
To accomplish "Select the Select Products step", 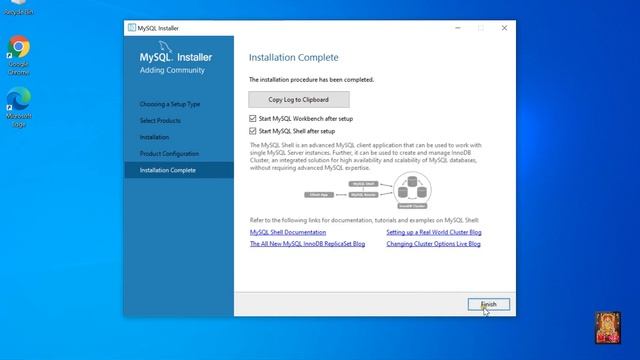I will pyautogui.click(x=160, y=120).
